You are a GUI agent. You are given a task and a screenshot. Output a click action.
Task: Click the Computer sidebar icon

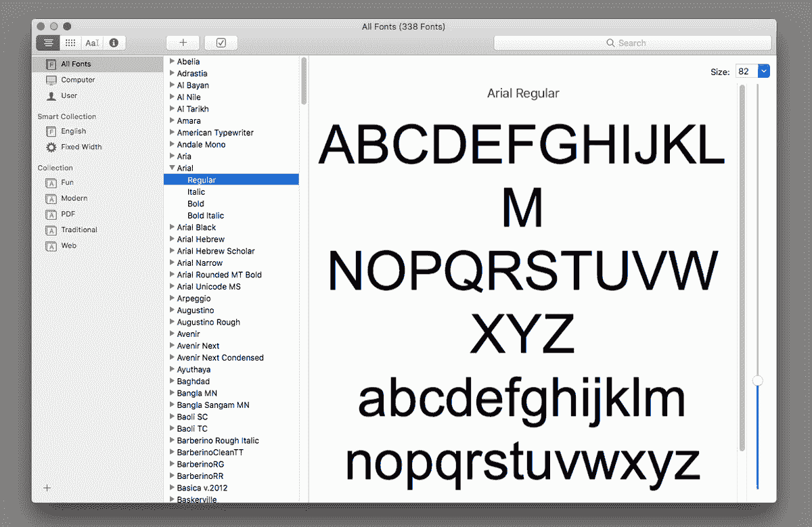51,79
